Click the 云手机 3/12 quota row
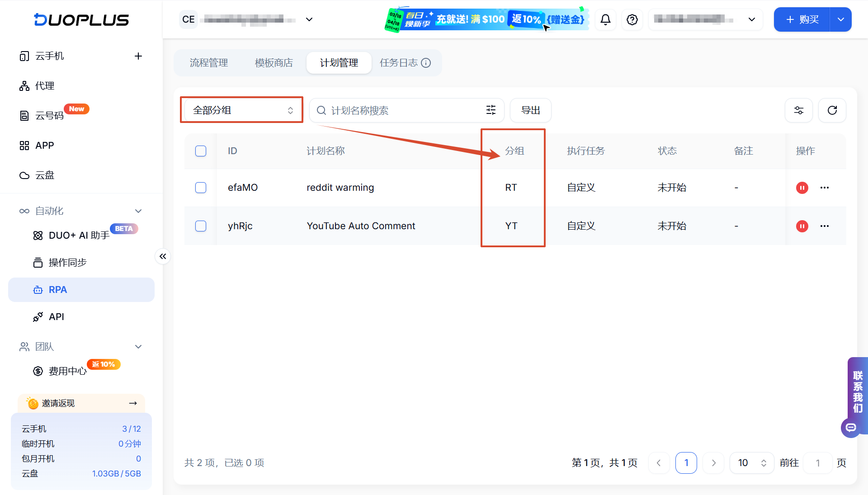The width and height of the screenshot is (868, 495). tap(81, 429)
